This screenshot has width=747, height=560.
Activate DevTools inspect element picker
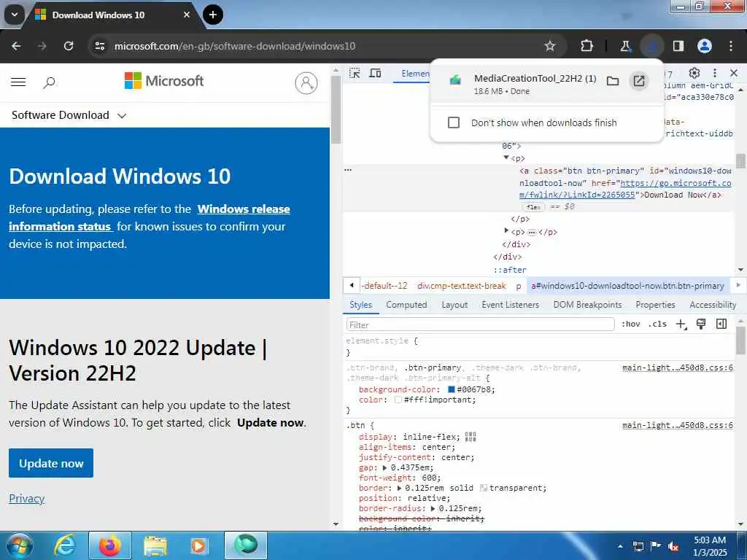point(355,73)
